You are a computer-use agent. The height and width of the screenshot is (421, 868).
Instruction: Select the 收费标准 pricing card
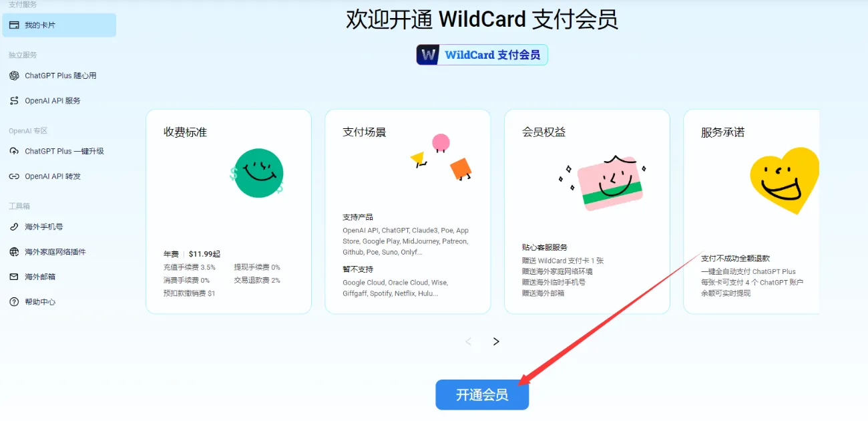click(x=228, y=211)
